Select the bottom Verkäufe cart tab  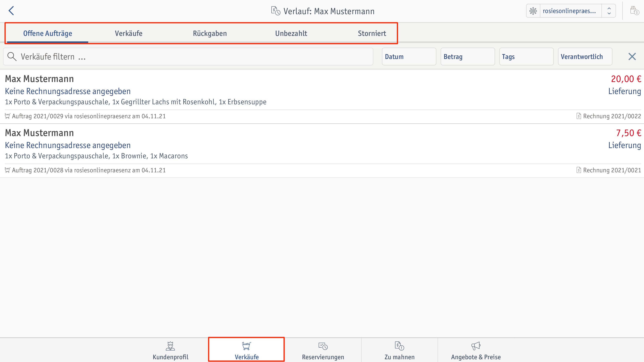click(247, 350)
